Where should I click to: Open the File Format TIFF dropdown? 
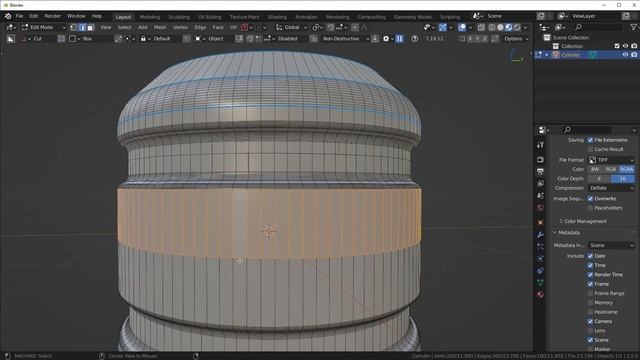(x=611, y=160)
